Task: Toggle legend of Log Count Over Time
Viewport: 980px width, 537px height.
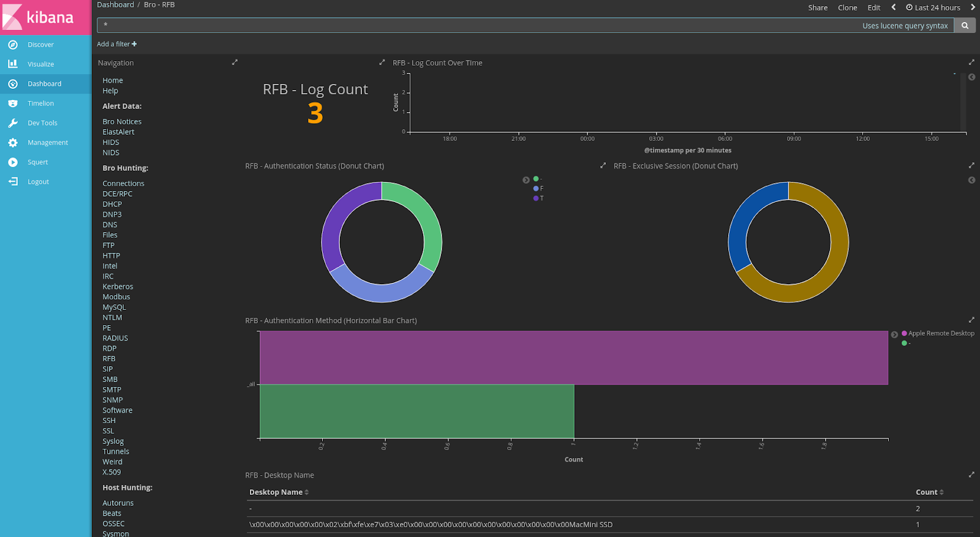Action: coord(971,77)
